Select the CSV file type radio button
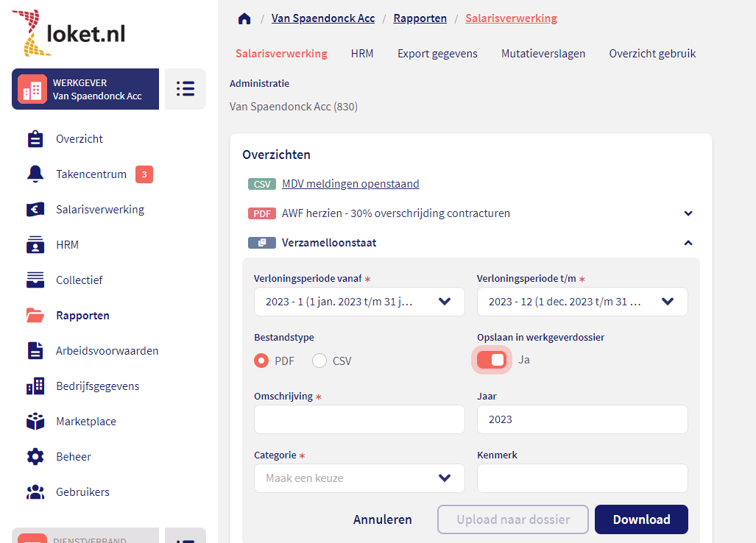This screenshot has height=543, width=756. (319, 361)
